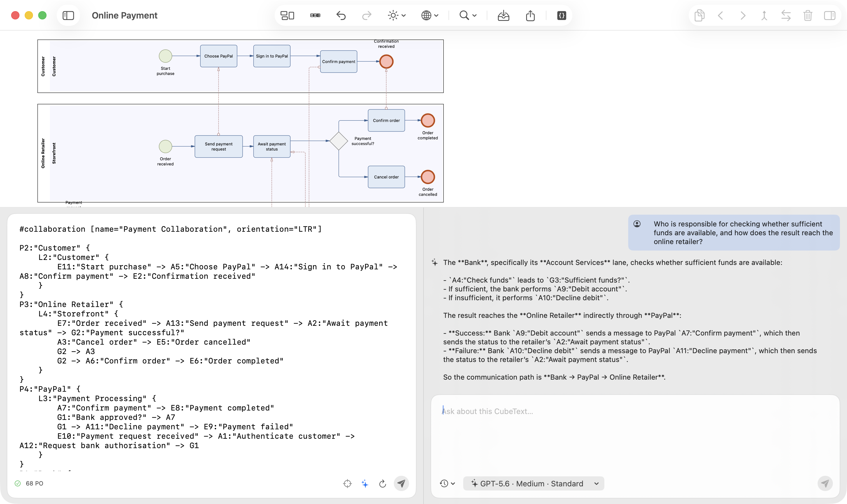This screenshot has width=847, height=504.
Task: Select the Customer 'Confirm payment' task node
Action: pyautogui.click(x=339, y=61)
